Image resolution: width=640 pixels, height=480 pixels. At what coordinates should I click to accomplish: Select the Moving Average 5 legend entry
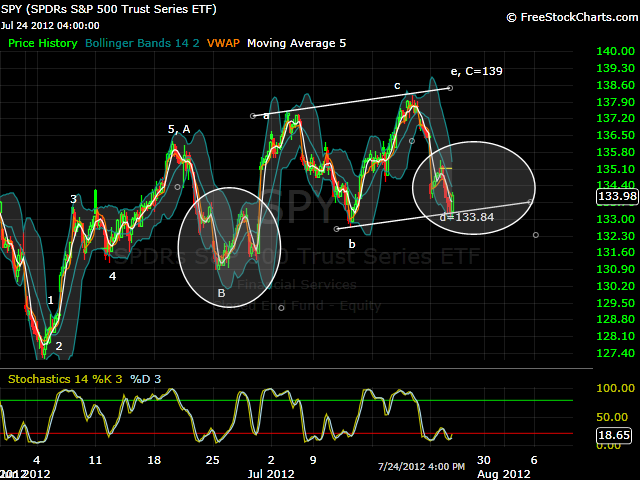[296, 43]
